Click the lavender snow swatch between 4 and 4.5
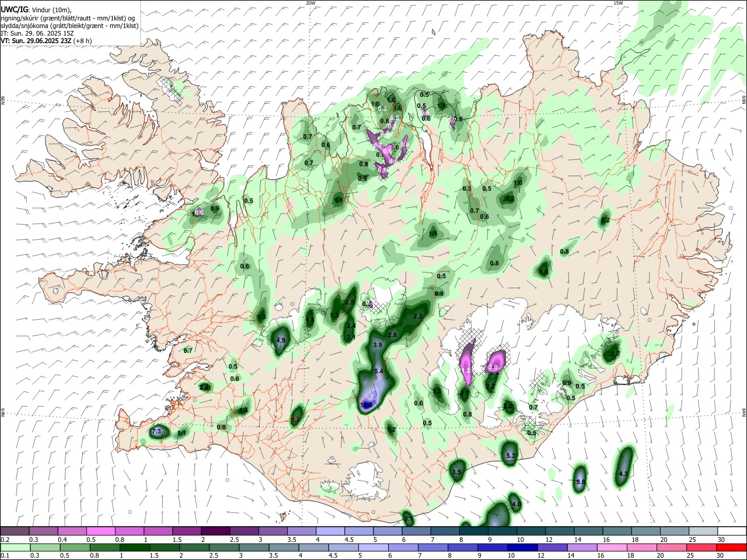The width and height of the screenshot is (747, 560). pyautogui.click(x=330, y=531)
